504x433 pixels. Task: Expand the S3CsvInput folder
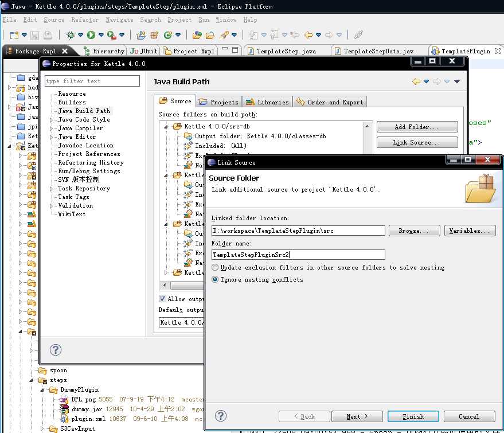tap(42, 428)
